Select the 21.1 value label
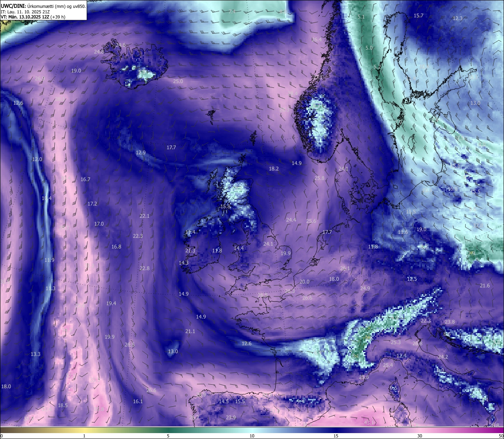This screenshot has height=439, width=504. [190, 332]
